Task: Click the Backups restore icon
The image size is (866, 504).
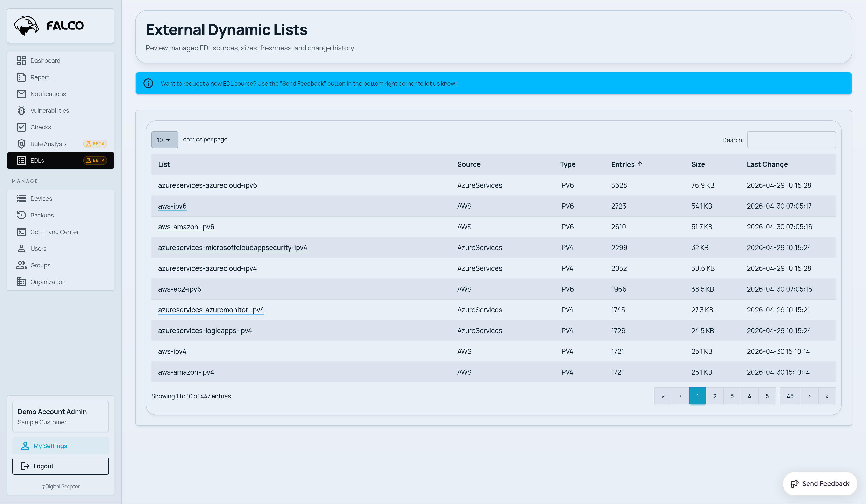Action: coord(21,215)
